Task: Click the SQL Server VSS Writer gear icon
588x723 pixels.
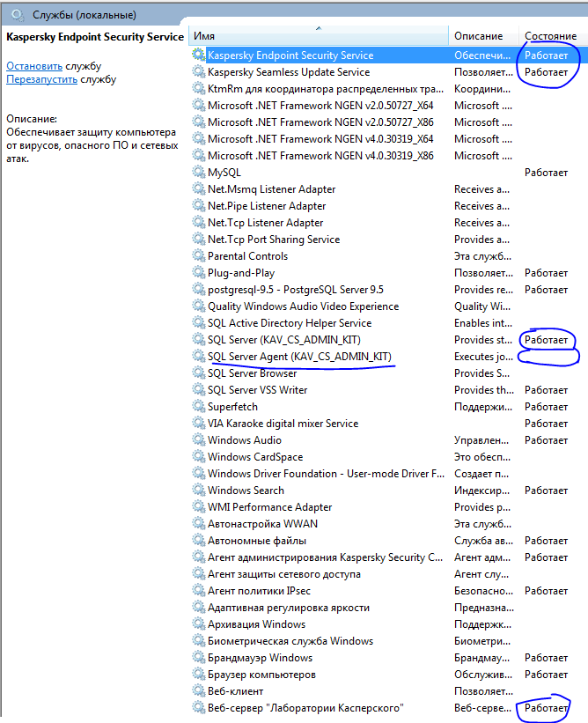Action: [199, 389]
